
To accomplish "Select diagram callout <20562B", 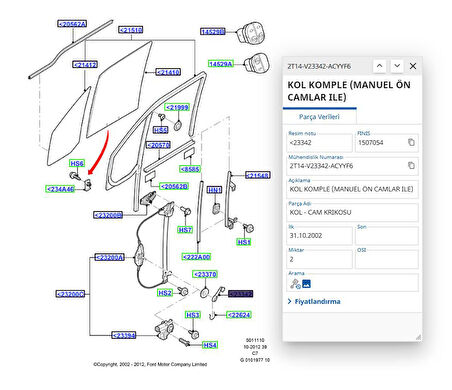I will 174,186.
